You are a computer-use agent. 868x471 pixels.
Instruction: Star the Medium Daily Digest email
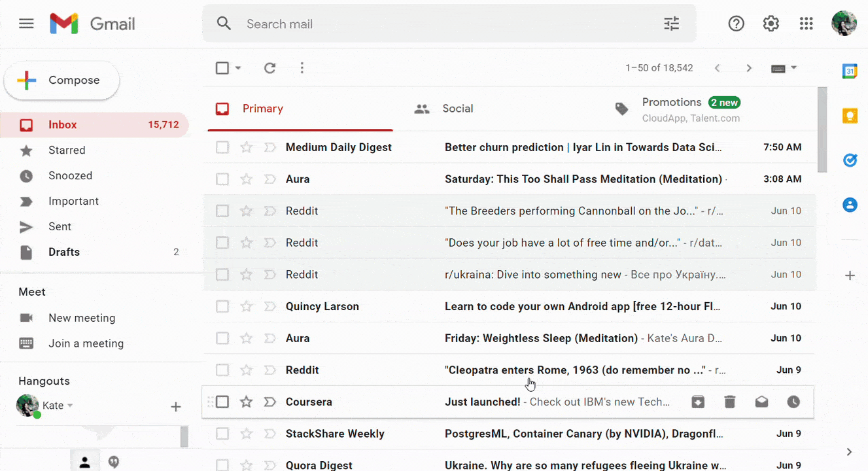pos(246,147)
